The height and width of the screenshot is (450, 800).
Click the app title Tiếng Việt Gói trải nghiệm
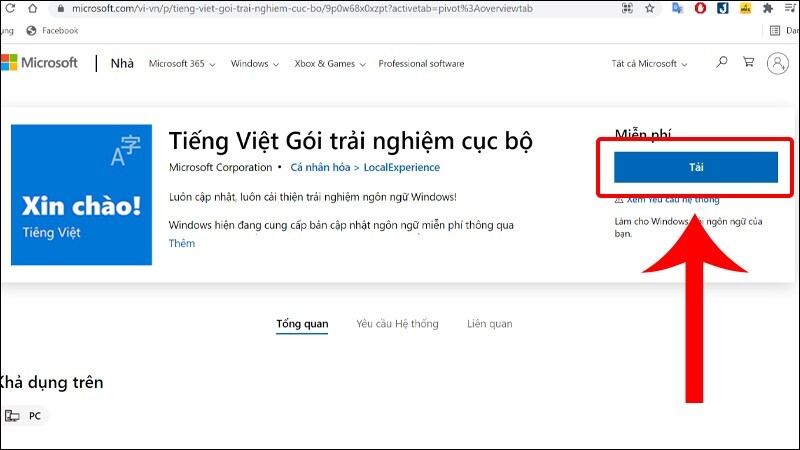tap(351, 141)
